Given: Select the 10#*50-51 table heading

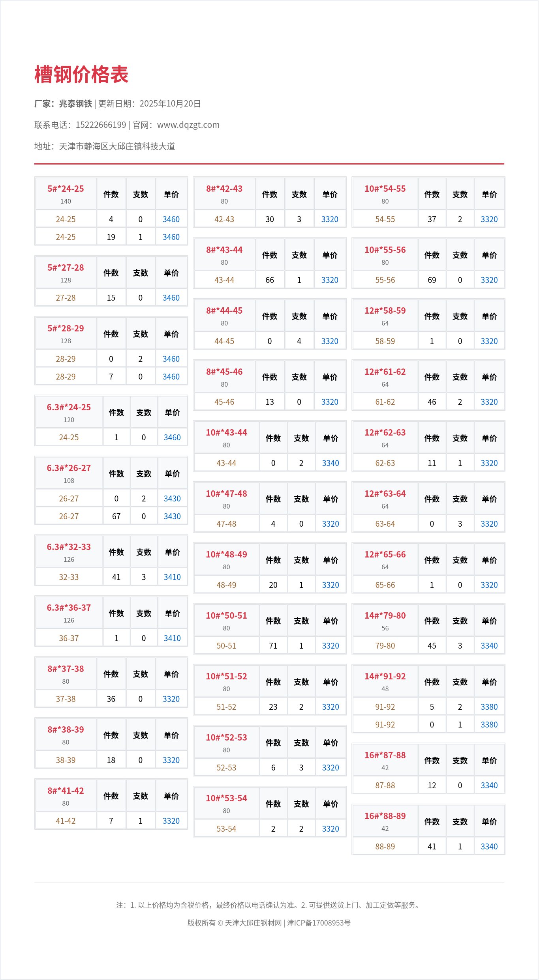Looking at the screenshot, I should point(226,616).
